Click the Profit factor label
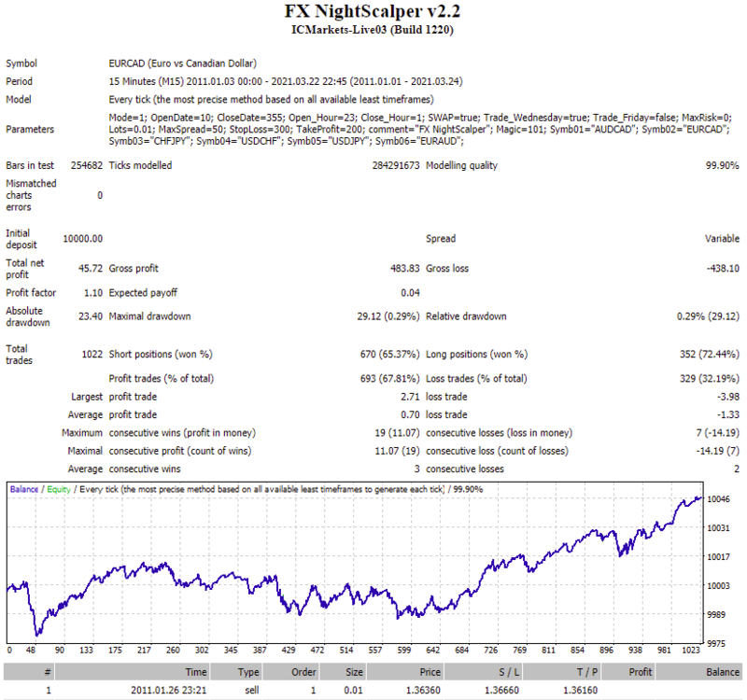This screenshot has height=700, width=747. point(31,293)
